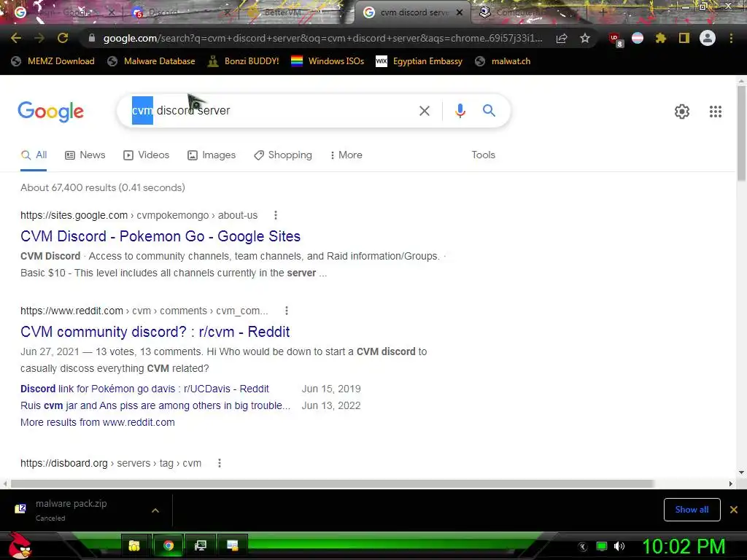Open the computer/network taskbar icon
The image size is (747, 560).
point(201,545)
